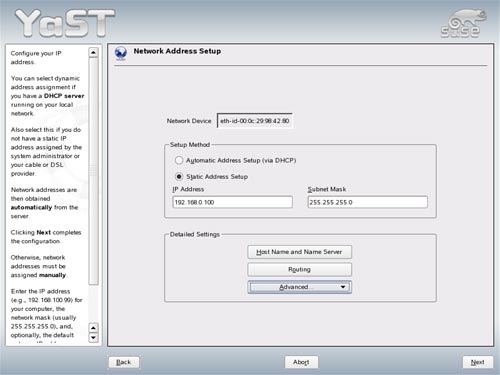Click the IP Address input field
The image size is (500, 375).
coord(232,202)
